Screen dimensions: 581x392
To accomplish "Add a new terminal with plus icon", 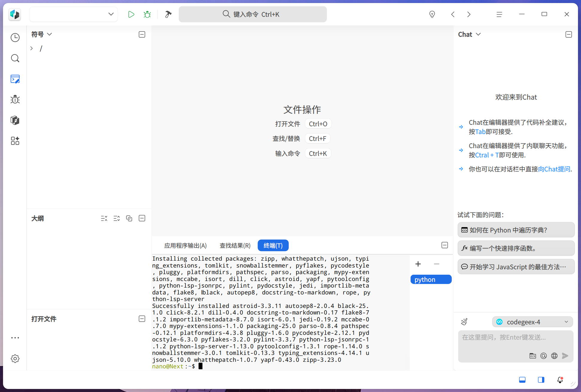I will [x=418, y=264].
